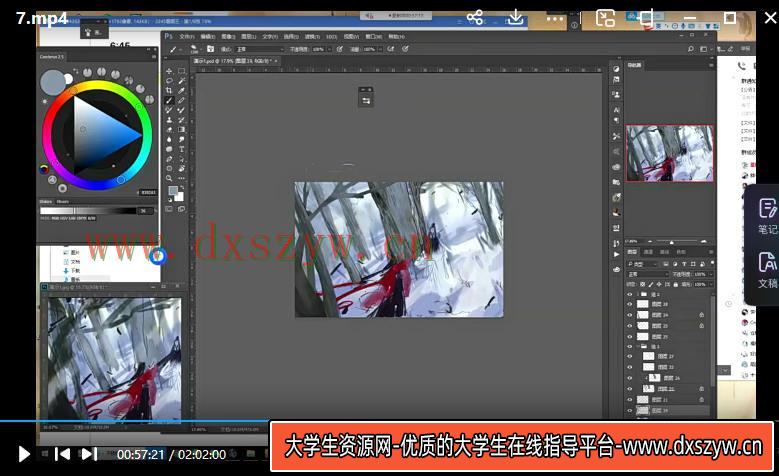This screenshot has height=476, width=779.
Task: Switch to 通道 tab in Layers panel
Action: pyautogui.click(x=648, y=252)
